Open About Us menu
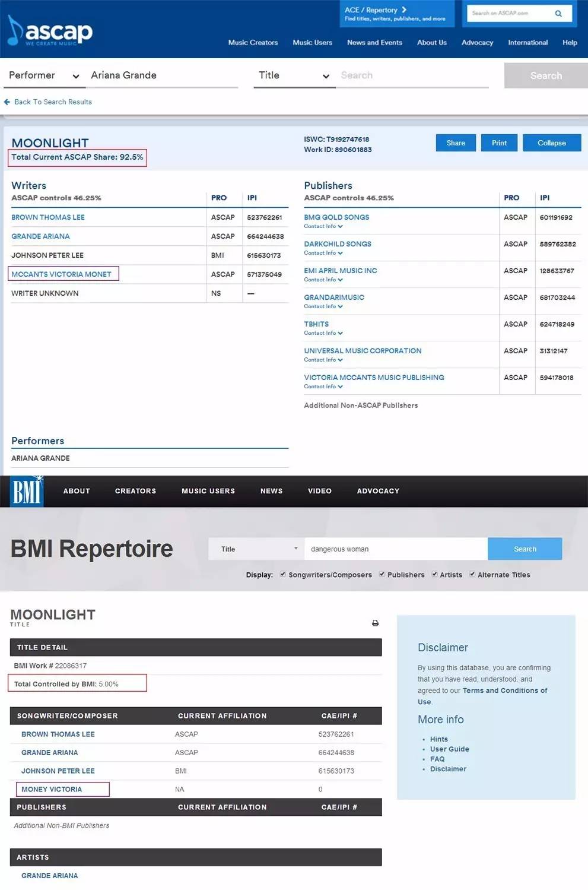Screen dimensions: 588x890 tap(432, 43)
